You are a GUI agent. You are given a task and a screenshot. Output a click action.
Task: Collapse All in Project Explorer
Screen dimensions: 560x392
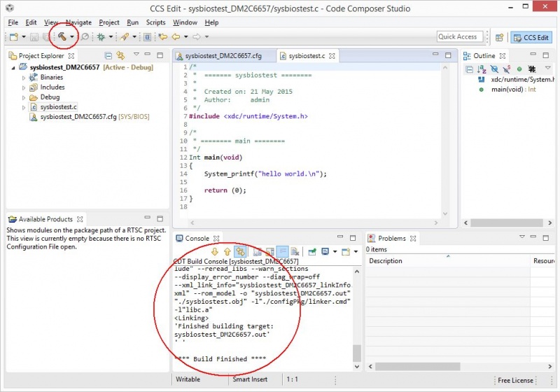coord(108,56)
